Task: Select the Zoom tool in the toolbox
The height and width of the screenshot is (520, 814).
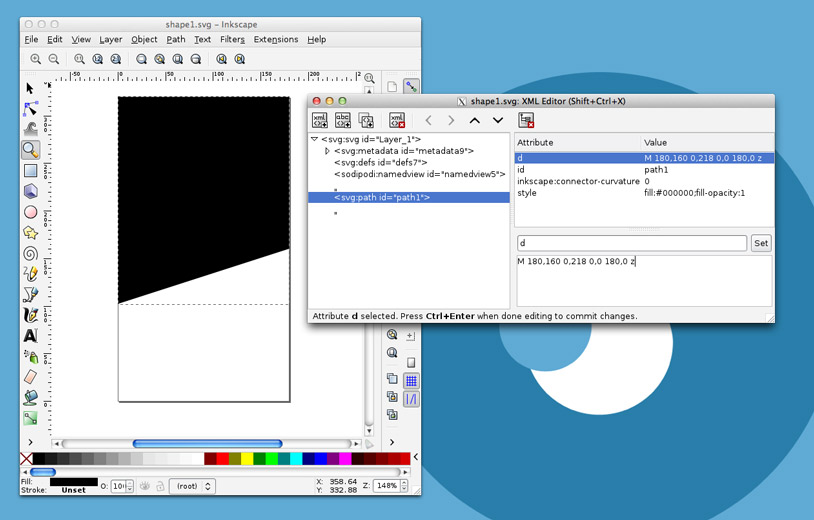Action: pos(31,150)
